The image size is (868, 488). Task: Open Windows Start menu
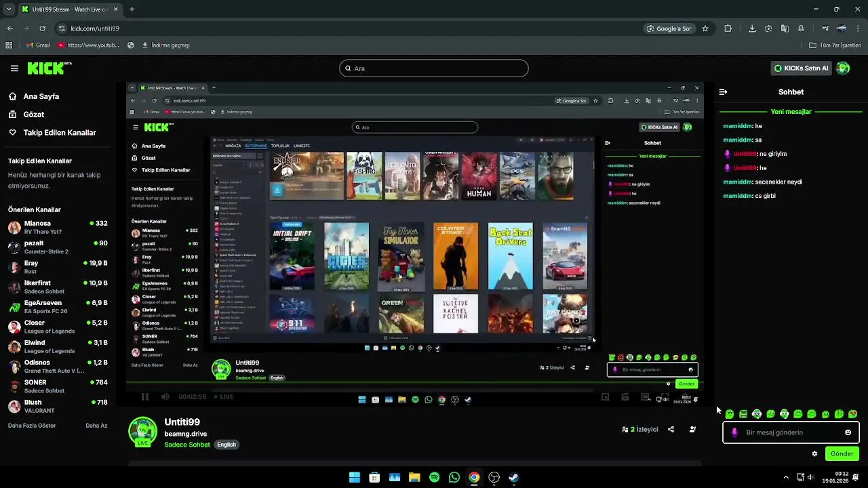pos(355,477)
